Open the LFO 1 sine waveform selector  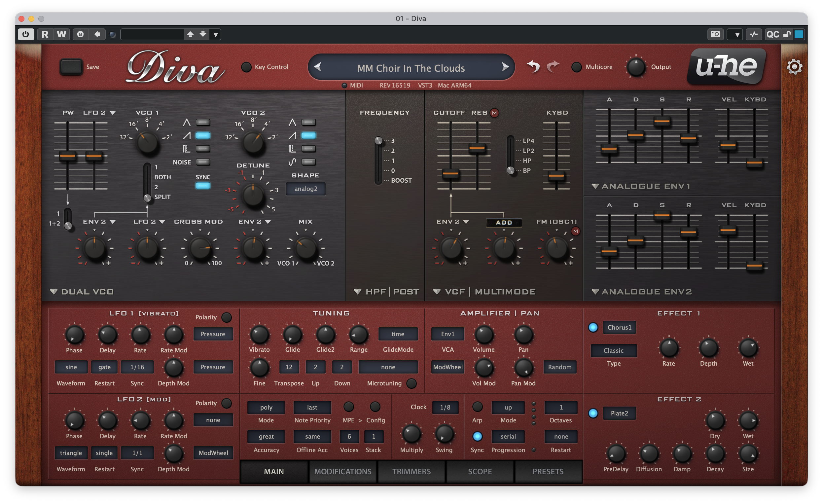pos(71,367)
